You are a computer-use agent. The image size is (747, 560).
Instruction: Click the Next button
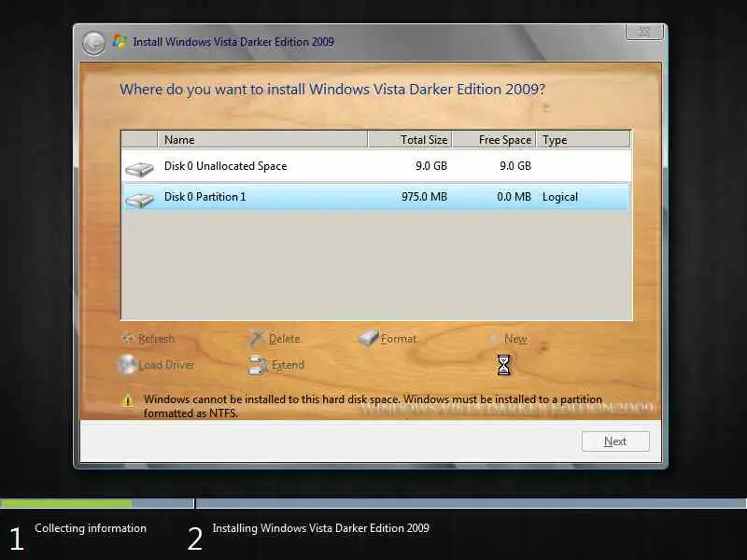point(615,441)
